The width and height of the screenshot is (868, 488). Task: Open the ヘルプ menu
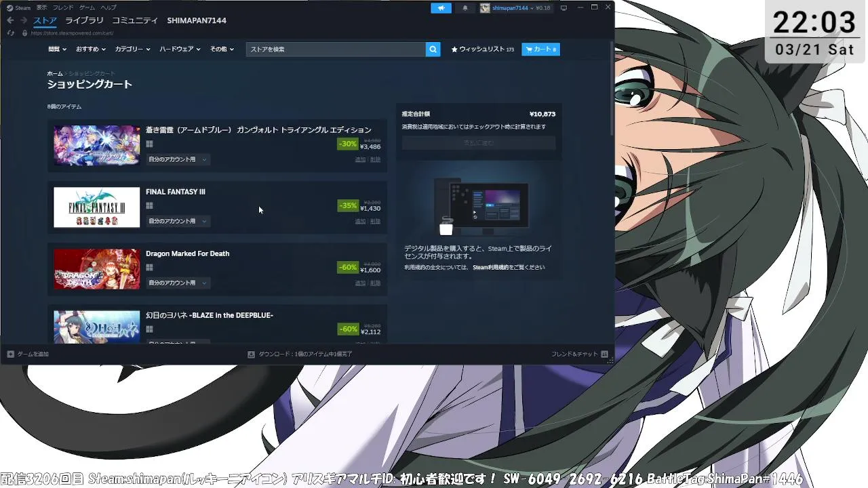tap(108, 8)
